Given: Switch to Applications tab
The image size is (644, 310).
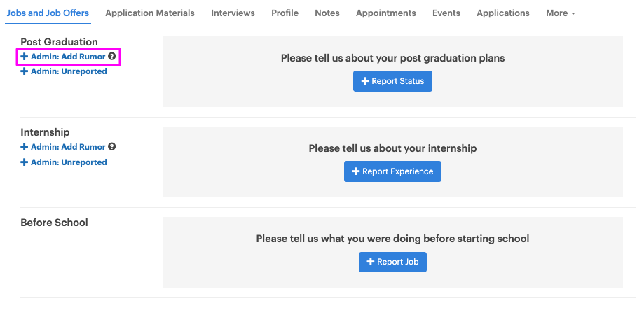Looking at the screenshot, I should tap(503, 13).
